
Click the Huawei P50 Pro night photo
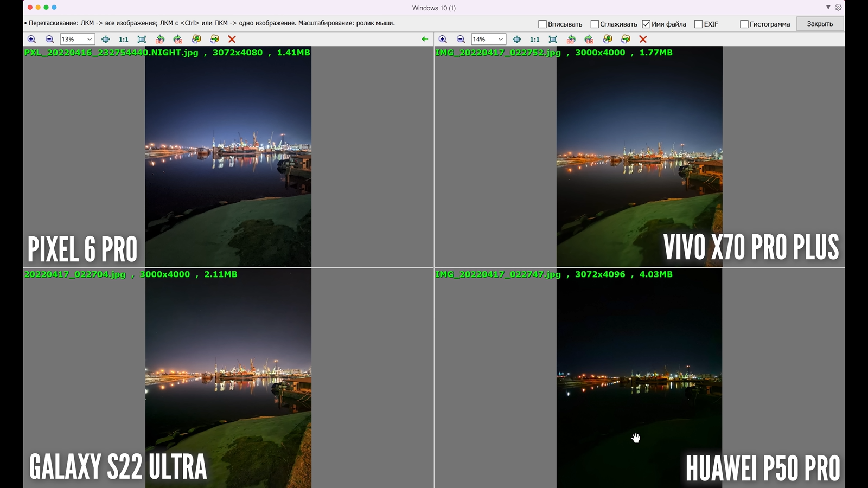pyautogui.click(x=639, y=380)
